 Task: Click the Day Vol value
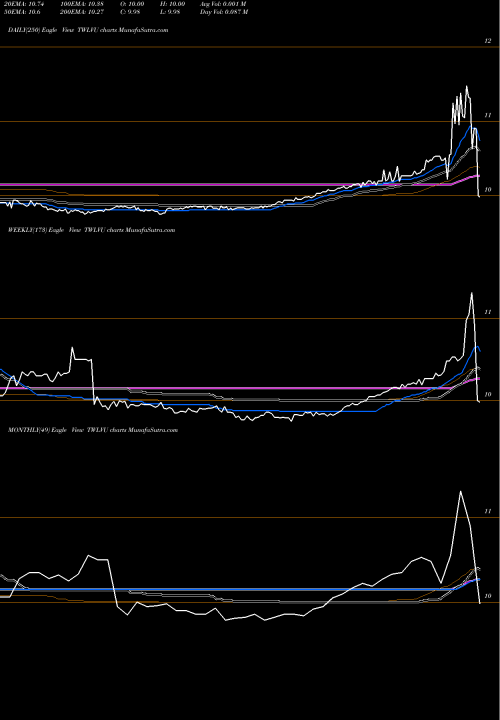point(224,12)
